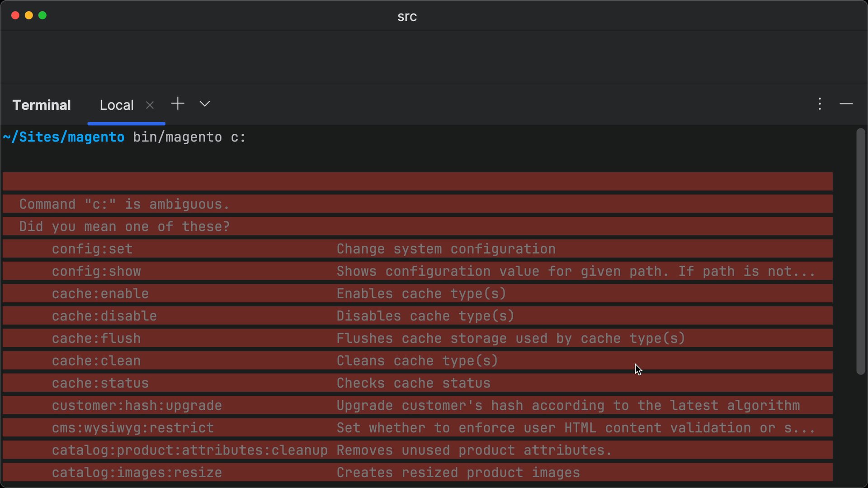This screenshot has width=868, height=488.
Task: Open the terminal options three-dot menu
Action: pos(820,104)
